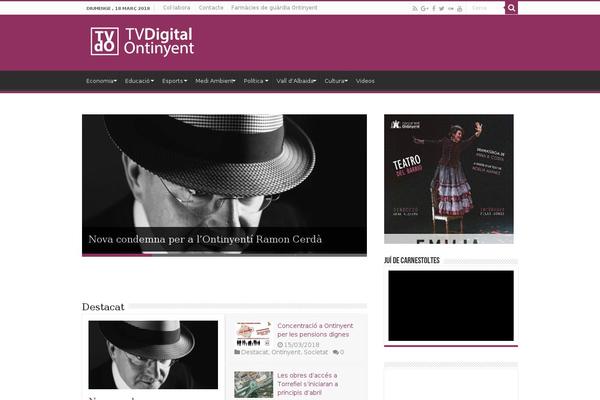Viewport: 600px width, 400px height.
Task: Open the Vídeos menu item
Action: tap(365, 81)
